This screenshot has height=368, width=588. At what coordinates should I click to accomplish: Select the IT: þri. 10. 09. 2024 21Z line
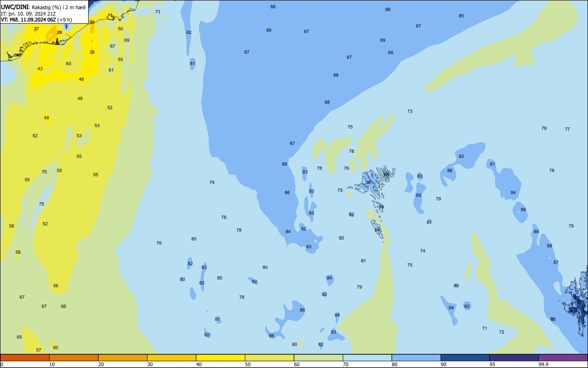point(29,14)
